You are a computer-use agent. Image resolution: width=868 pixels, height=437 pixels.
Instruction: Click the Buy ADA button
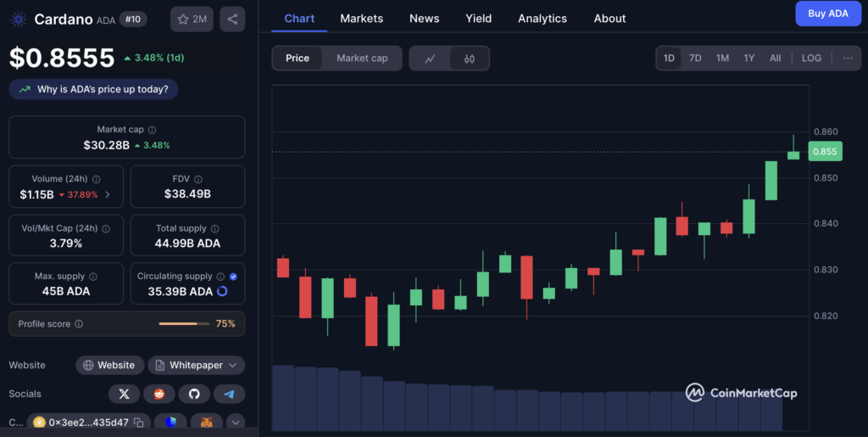click(x=828, y=14)
